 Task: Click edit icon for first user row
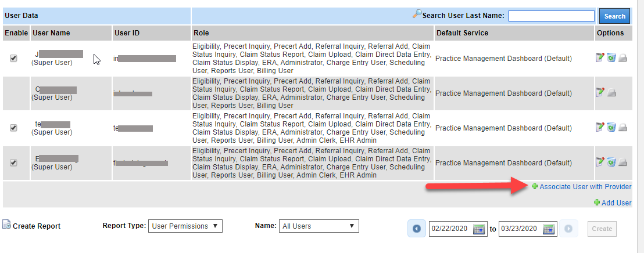(x=600, y=57)
